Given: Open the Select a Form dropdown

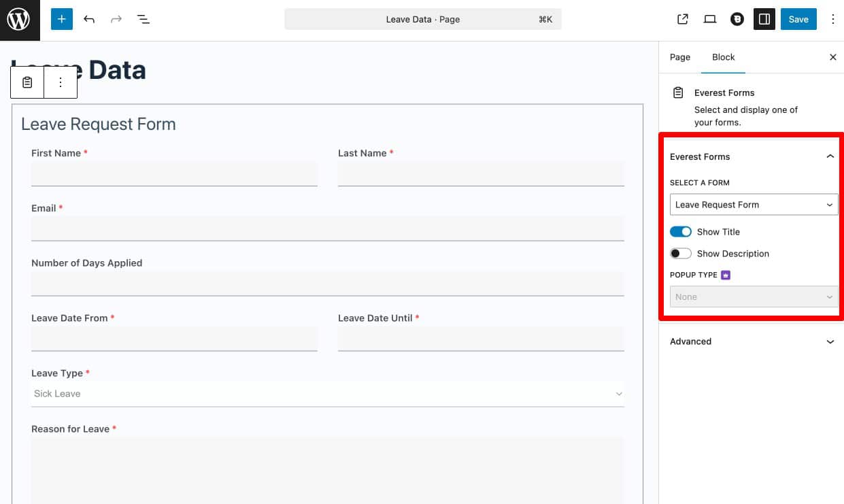Looking at the screenshot, I should point(754,205).
